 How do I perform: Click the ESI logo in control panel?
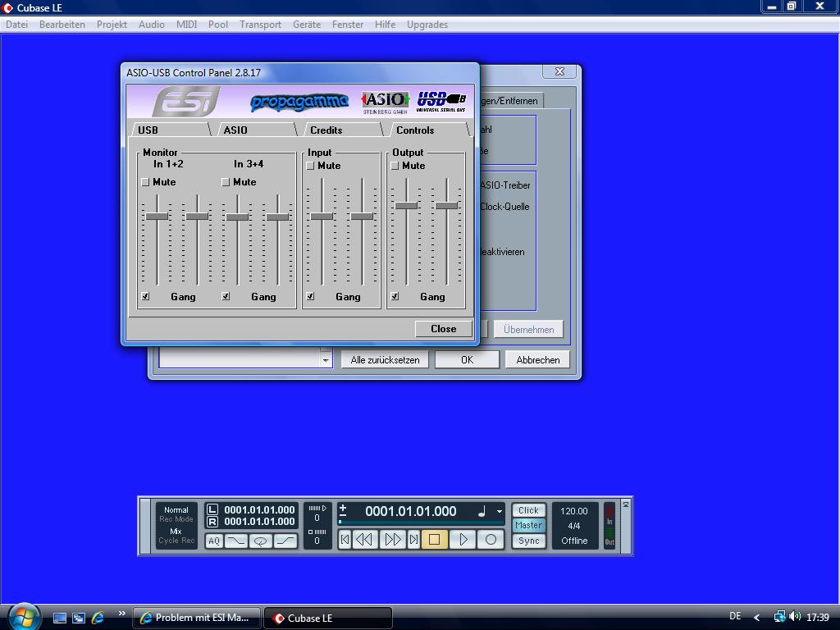[186, 101]
